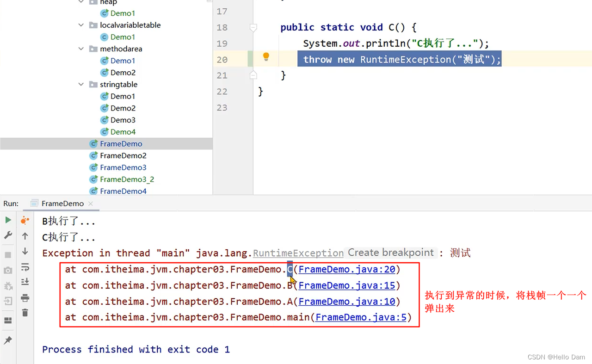Select Demo2 under methodarea folder
This screenshot has height=364, width=592.
tap(123, 73)
